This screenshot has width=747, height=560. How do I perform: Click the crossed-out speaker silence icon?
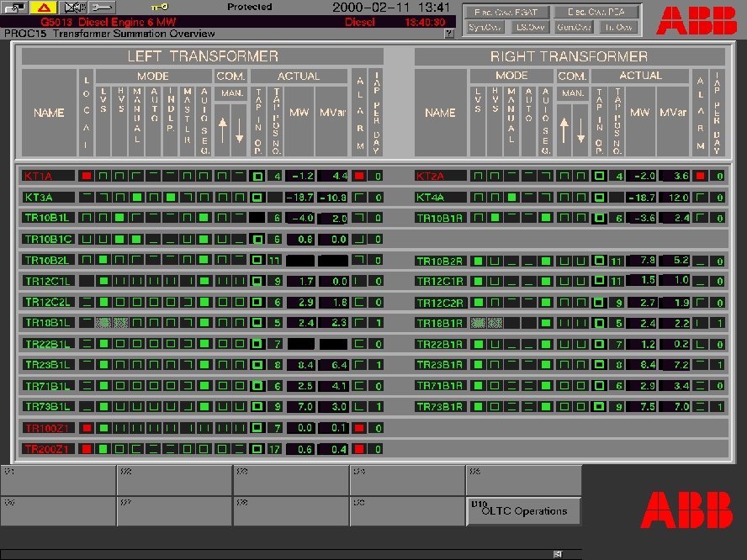click(x=72, y=7)
